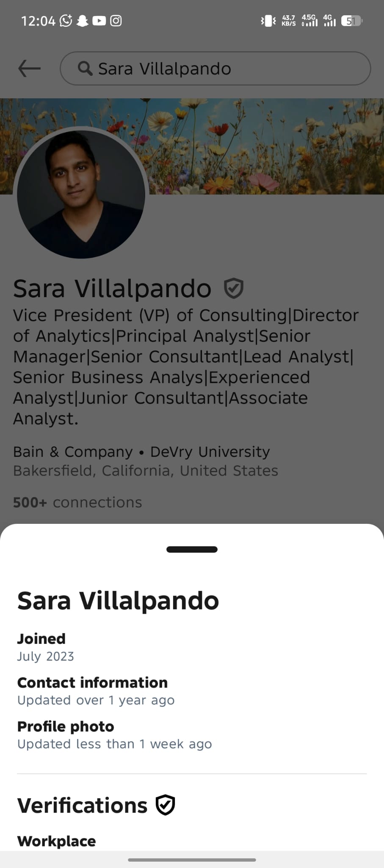Tap the bottom sheet drag handle
384x868 pixels.
point(192,549)
